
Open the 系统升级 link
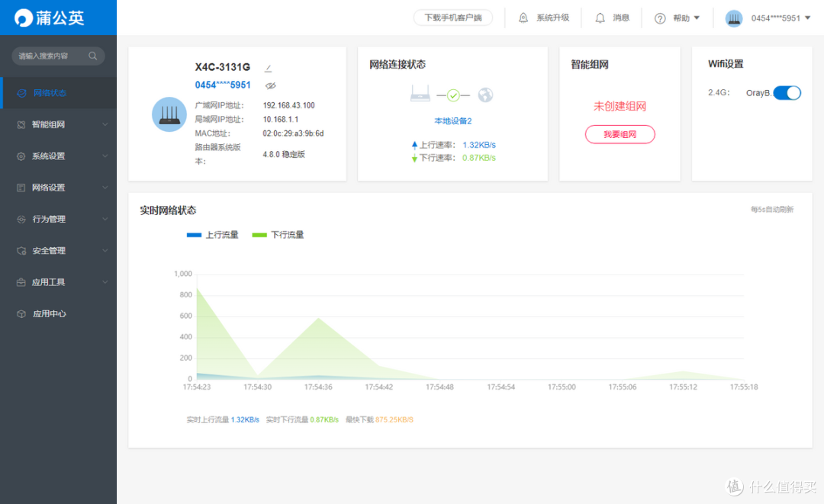(x=553, y=18)
